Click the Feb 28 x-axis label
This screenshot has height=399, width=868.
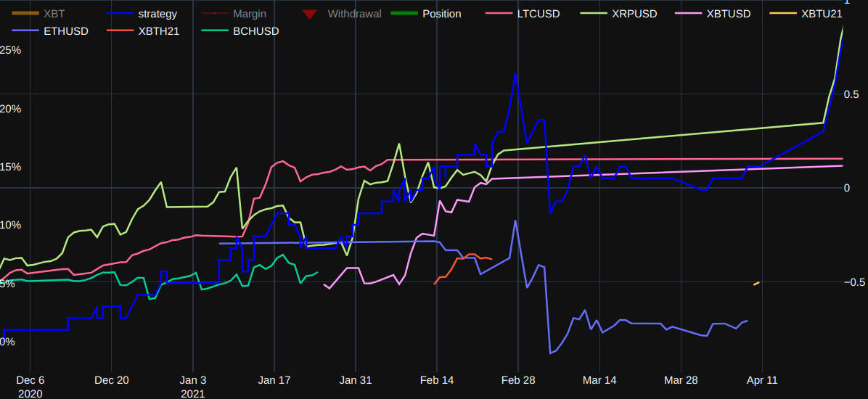517,380
